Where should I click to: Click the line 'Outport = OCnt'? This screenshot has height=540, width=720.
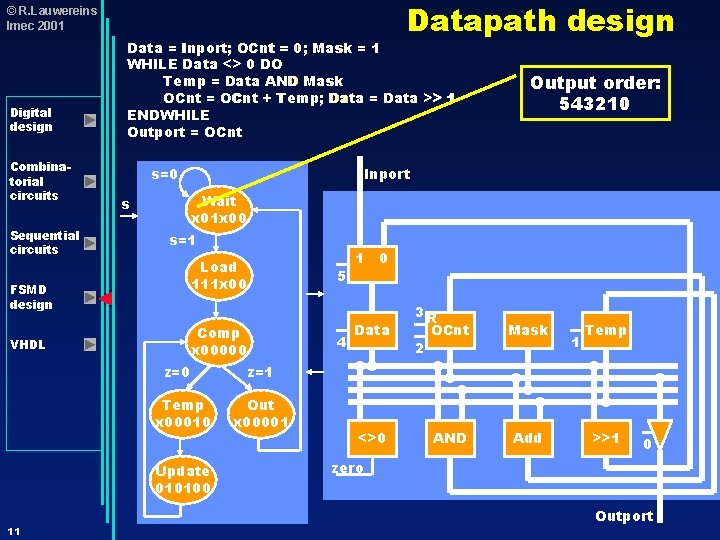[x=185, y=132]
